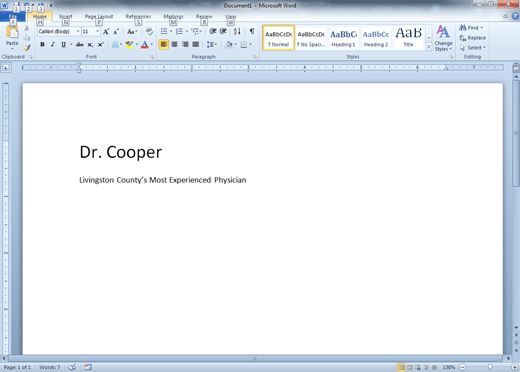
Task: Toggle align text left
Action: pyautogui.click(x=164, y=44)
